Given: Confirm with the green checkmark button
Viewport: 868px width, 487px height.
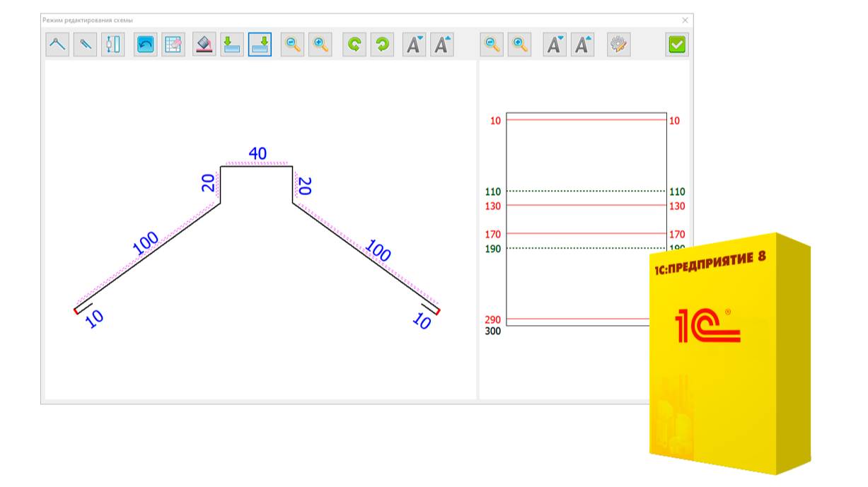Looking at the screenshot, I should 677,45.
